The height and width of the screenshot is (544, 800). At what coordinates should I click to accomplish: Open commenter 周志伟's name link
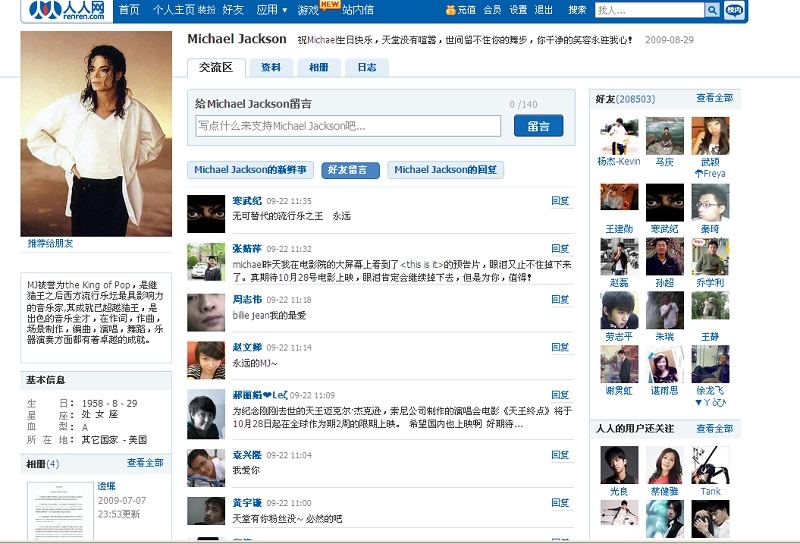[x=247, y=300]
